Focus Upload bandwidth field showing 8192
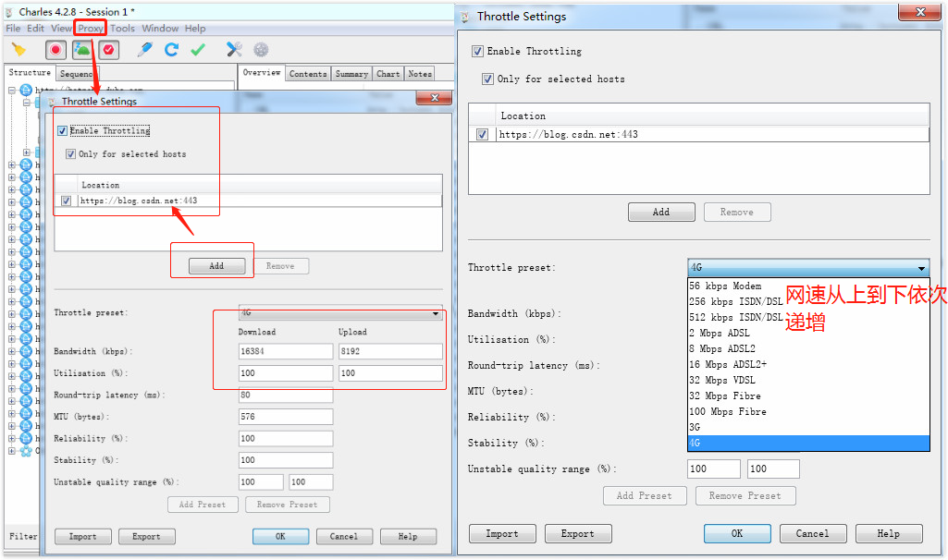Image resolution: width=948 pixels, height=560 pixels. [x=390, y=351]
